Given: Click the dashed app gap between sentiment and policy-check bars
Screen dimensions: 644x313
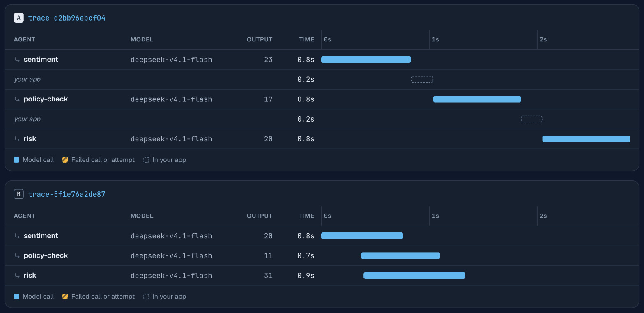Looking at the screenshot, I should (x=422, y=79).
